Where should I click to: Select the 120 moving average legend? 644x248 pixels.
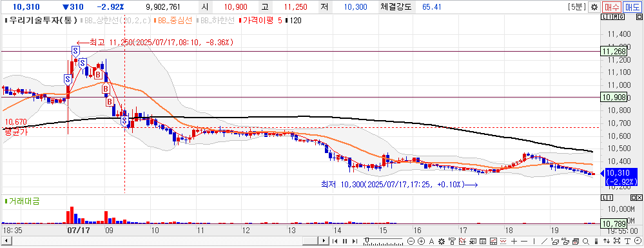[x=294, y=20]
